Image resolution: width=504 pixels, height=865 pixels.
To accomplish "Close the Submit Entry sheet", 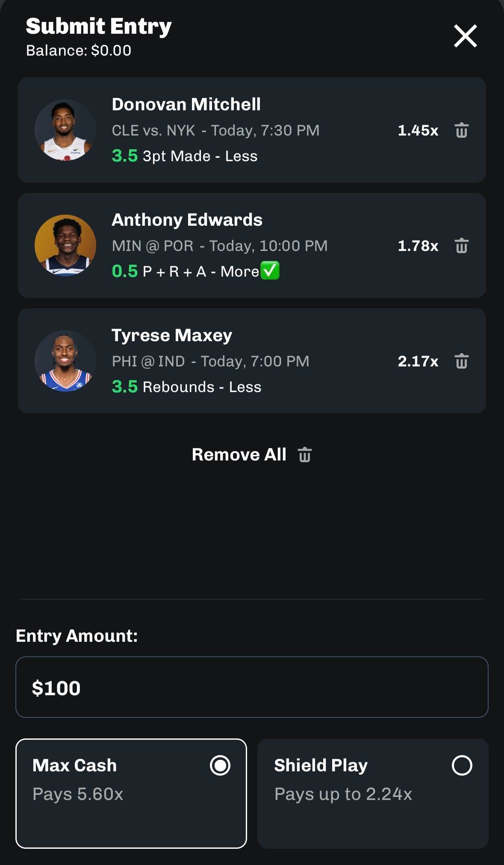I will [465, 36].
